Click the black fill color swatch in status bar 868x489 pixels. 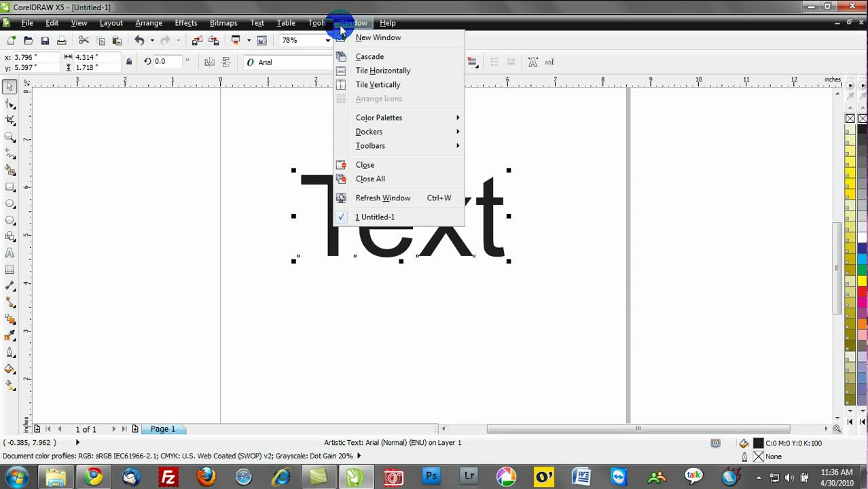tap(759, 443)
